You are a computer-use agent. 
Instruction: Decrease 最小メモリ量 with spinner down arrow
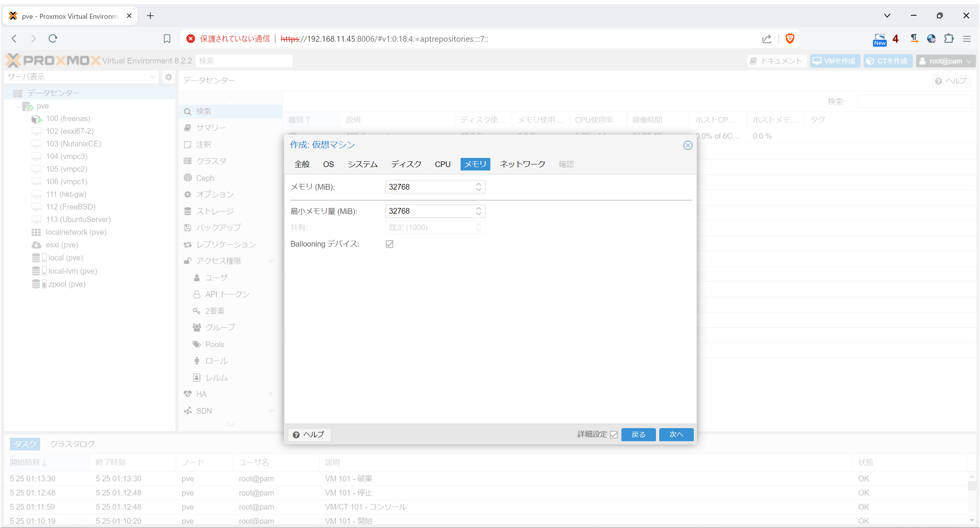pyautogui.click(x=479, y=214)
